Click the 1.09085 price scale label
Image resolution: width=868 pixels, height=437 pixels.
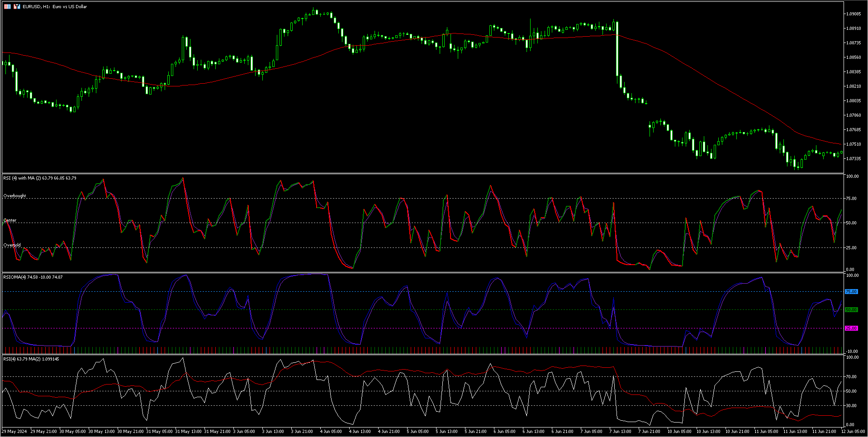[x=853, y=14]
